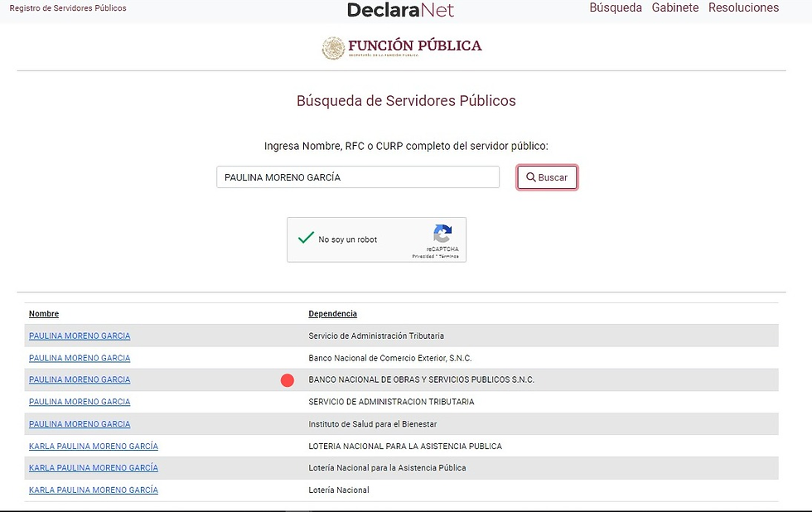This screenshot has height=512, width=812.
Task: Click the DeclaraNet logo
Action: pyautogui.click(x=400, y=10)
